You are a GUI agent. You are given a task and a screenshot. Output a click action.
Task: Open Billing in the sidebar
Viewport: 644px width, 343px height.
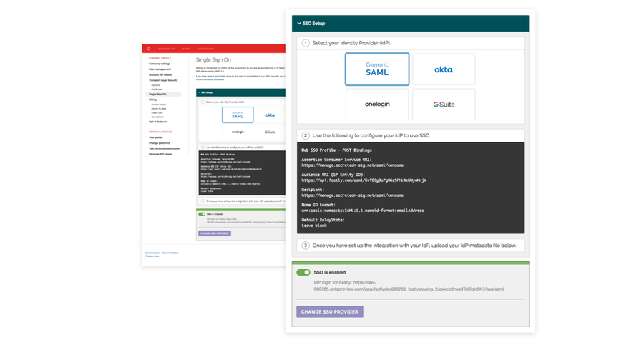pyautogui.click(x=152, y=100)
